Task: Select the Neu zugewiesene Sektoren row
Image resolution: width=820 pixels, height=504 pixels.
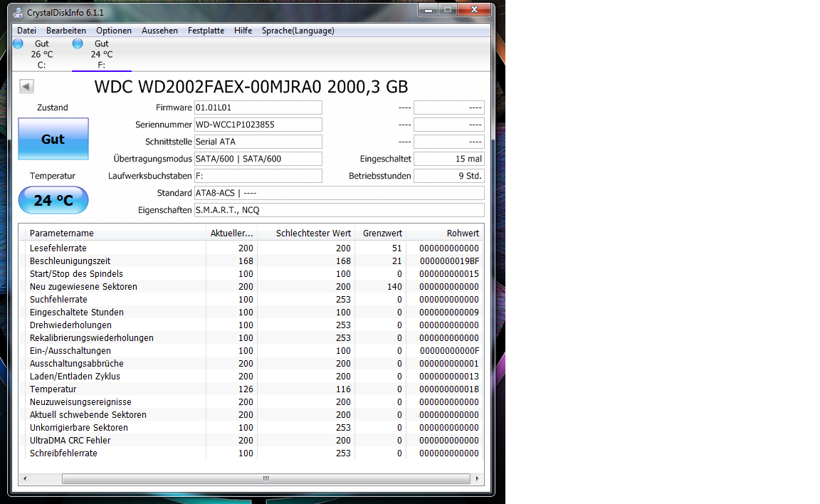Action: pos(251,286)
